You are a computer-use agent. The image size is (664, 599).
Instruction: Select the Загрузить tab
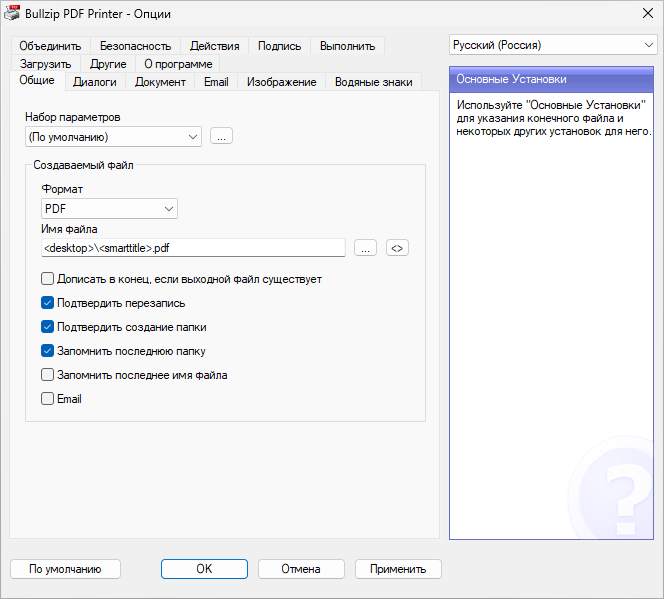click(45, 64)
